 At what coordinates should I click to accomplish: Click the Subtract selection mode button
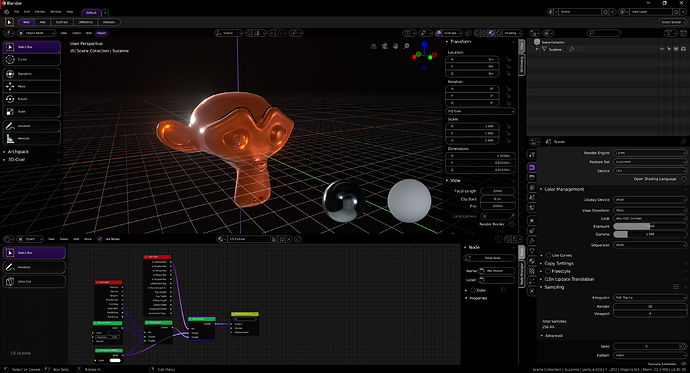point(62,22)
